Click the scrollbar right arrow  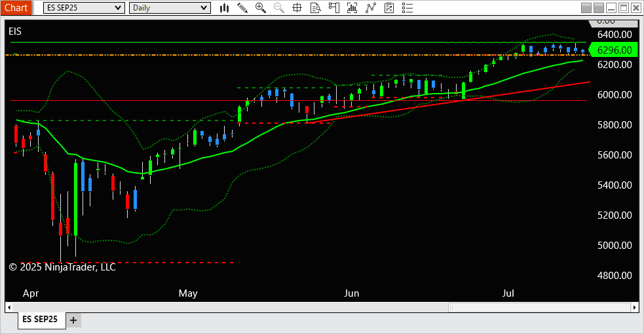[x=635, y=307]
